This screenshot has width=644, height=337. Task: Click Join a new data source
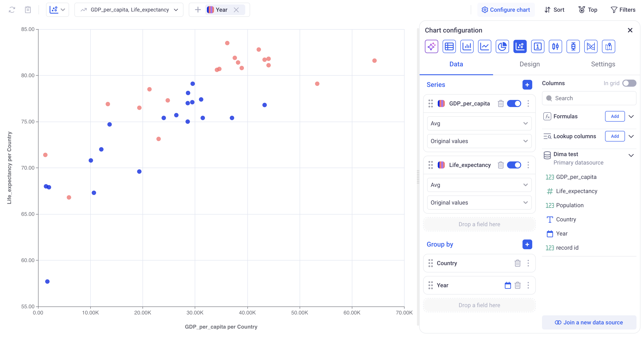[589, 322]
